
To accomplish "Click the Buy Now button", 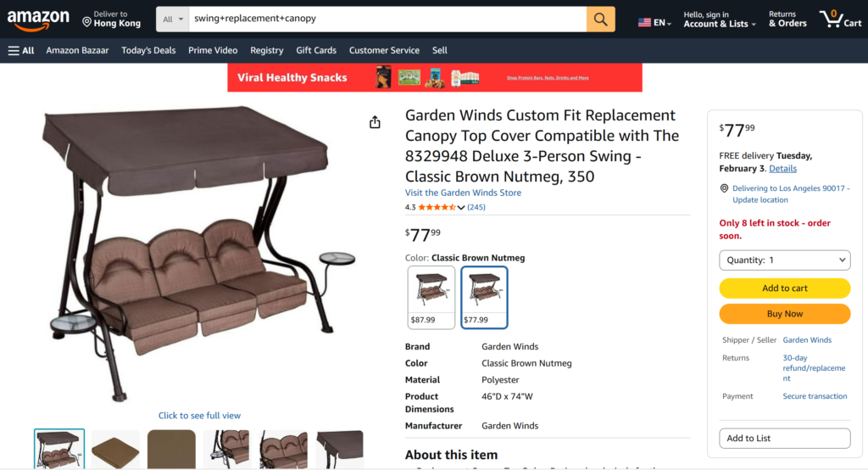I will click(x=784, y=314).
